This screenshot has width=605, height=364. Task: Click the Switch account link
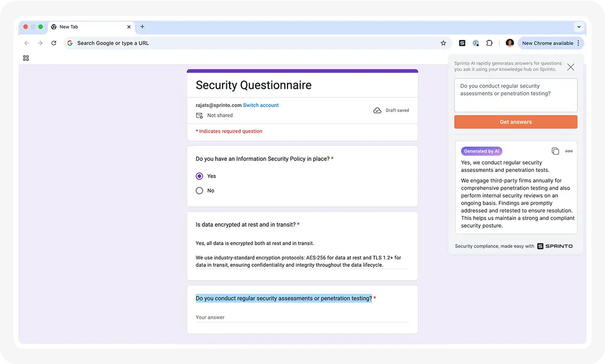260,105
